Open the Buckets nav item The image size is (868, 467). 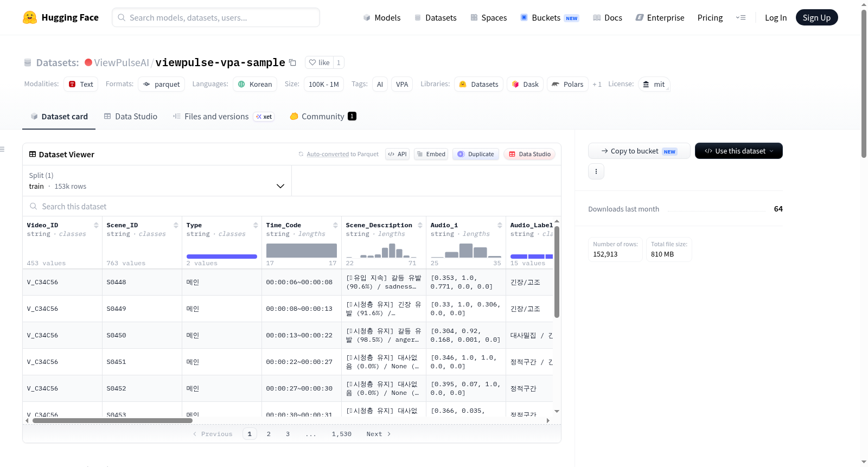[x=549, y=17]
